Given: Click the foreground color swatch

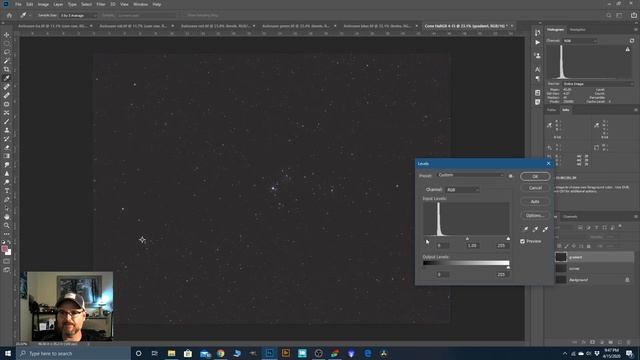Looking at the screenshot, I should coord(4,249).
